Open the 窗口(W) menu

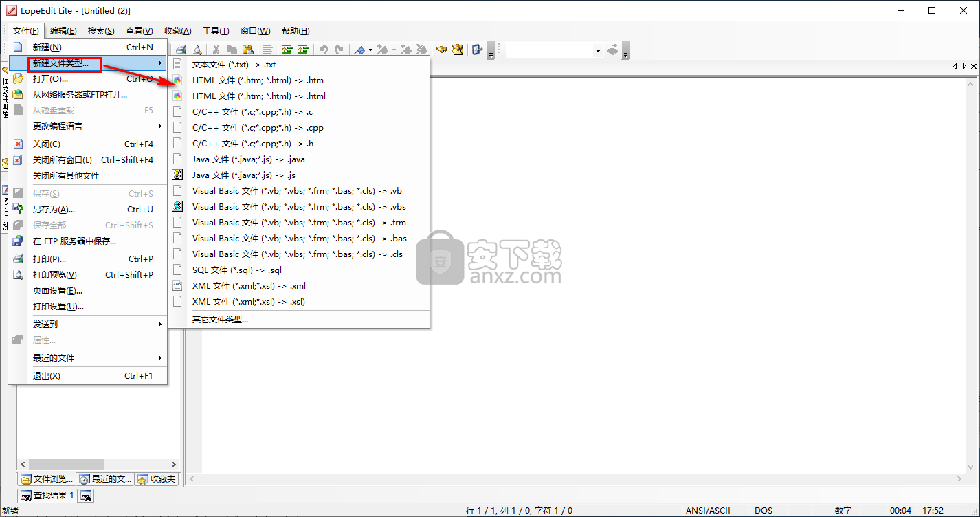[x=255, y=30]
